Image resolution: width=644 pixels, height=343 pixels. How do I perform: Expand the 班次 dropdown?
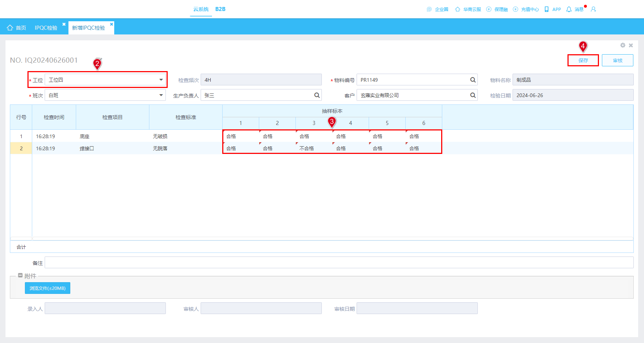pos(161,95)
